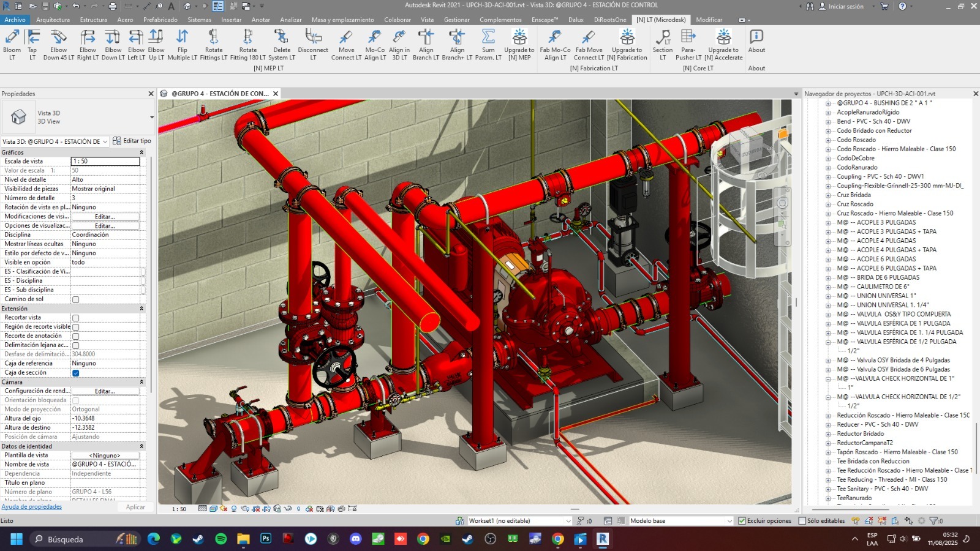Click the Escala de vista 1:50 field

point(105,162)
